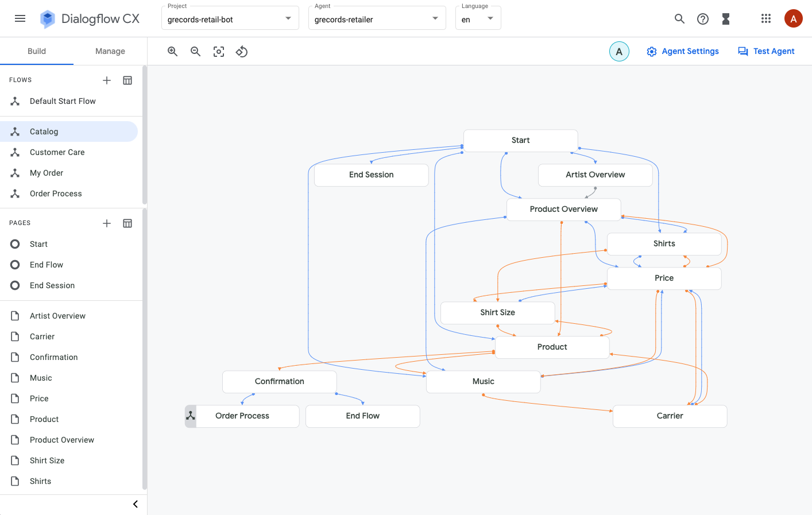The image size is (812, 515).
Task: Open the hamburger navigation menu
Action: [x=20, y=18]
